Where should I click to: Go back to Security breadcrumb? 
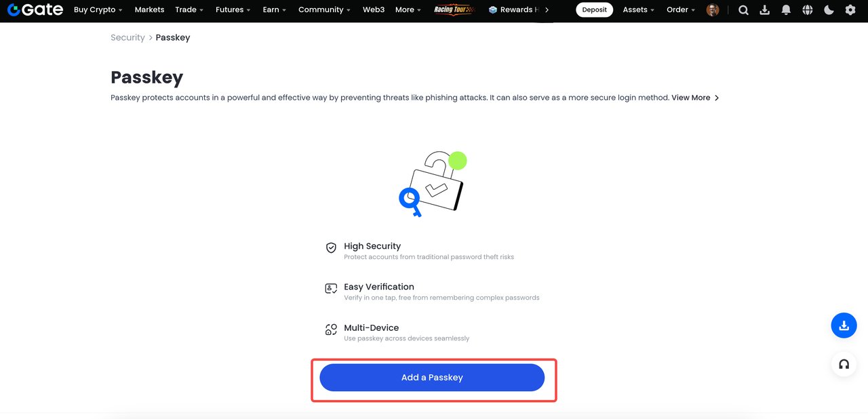[127, 38]
